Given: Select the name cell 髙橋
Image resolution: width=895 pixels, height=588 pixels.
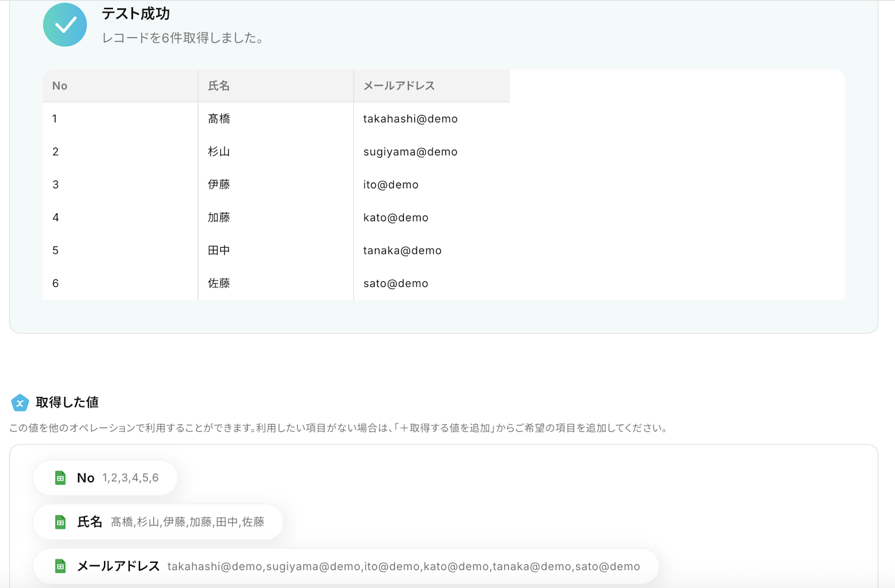Looking at the screenshot, I should pyautogui.click(x=219, y=118).
